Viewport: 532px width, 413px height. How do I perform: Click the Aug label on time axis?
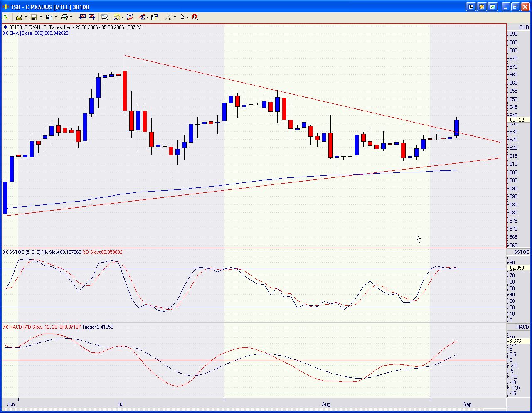point(326,404)
